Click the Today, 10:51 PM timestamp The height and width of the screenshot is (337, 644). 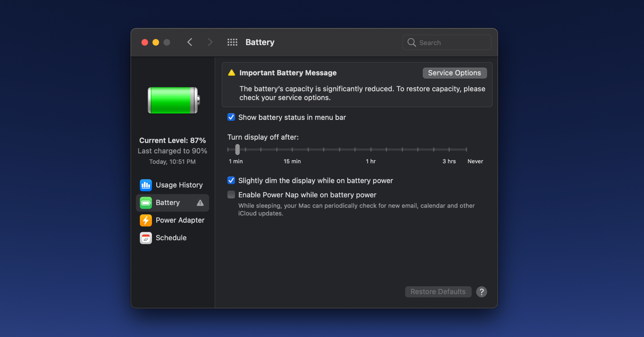(172, 162)
